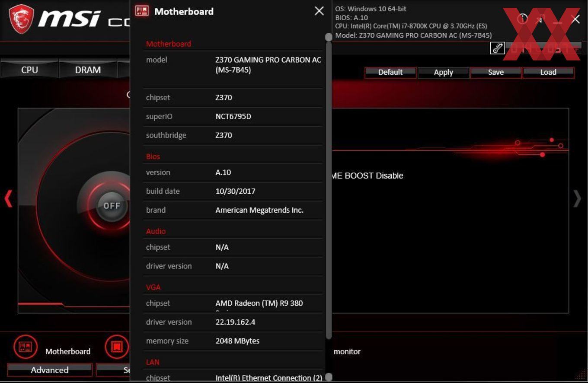588x383 pixels.
Task: Click the red VGA section heading
Action: click(153, 287)
